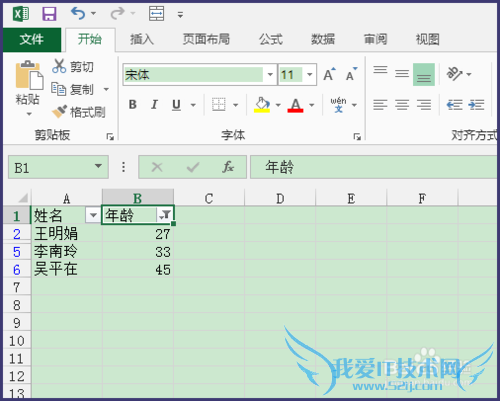Open the font color dropdown arrow
The width and height of the screenshot is (500, 401).
312,105
